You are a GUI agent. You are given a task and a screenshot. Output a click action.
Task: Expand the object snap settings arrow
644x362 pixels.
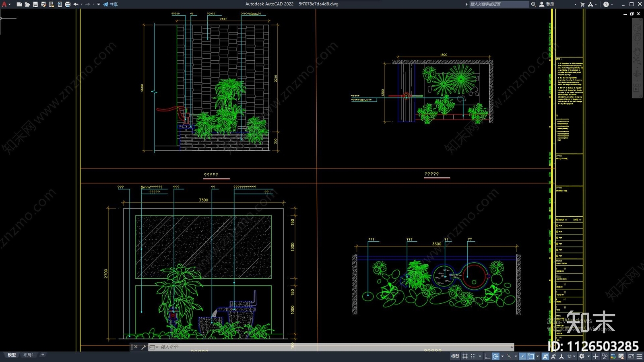[538, 356]
